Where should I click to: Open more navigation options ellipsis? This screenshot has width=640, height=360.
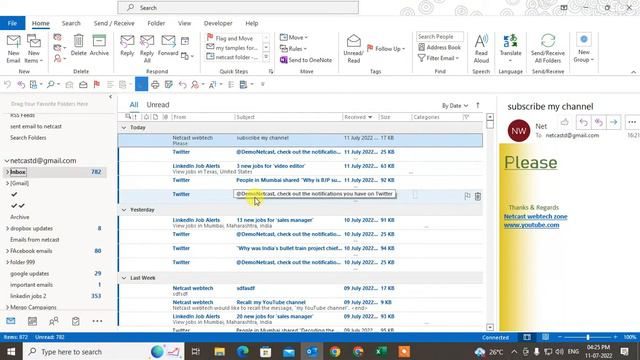pos(97,321)
